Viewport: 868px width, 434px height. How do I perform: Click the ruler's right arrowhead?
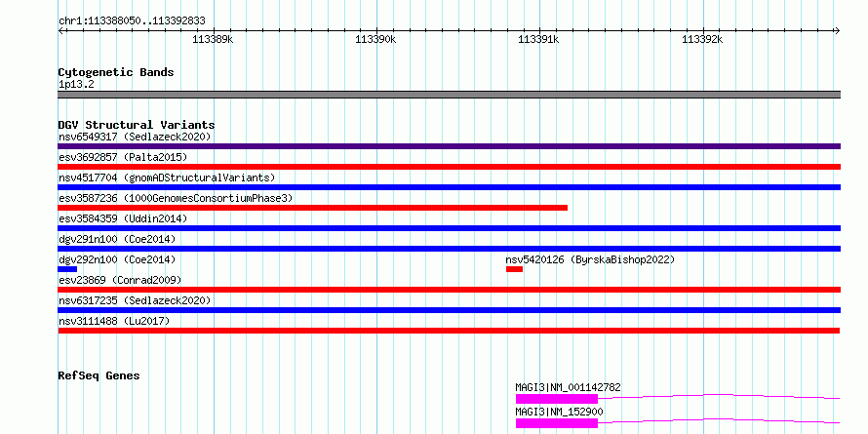pyautogui.click(x=837, y=31)
